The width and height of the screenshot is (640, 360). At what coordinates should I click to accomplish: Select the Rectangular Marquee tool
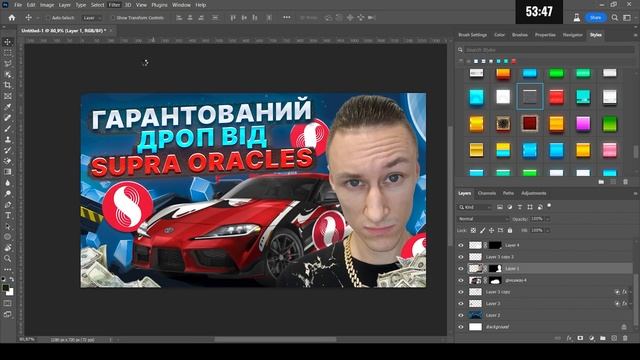tap(8, 53)
